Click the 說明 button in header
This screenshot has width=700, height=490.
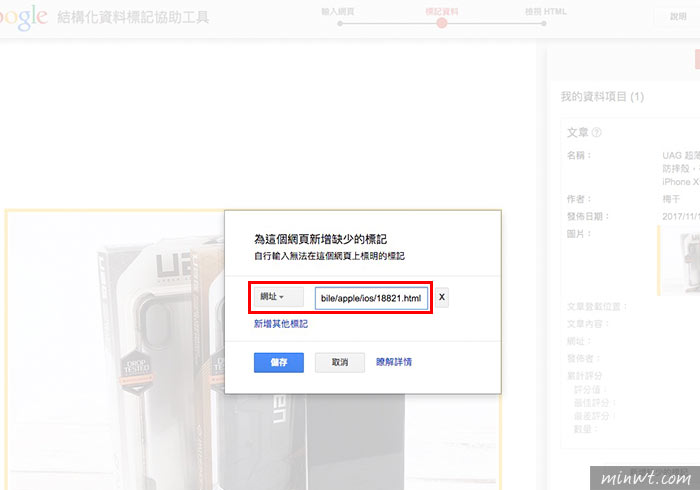(x=678, y=17)
